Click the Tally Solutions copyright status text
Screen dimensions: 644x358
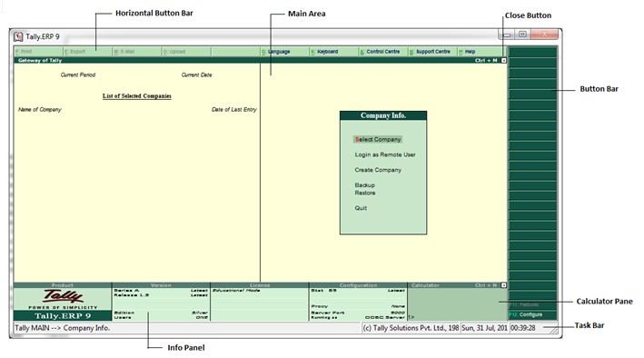[x=411, y=328]
